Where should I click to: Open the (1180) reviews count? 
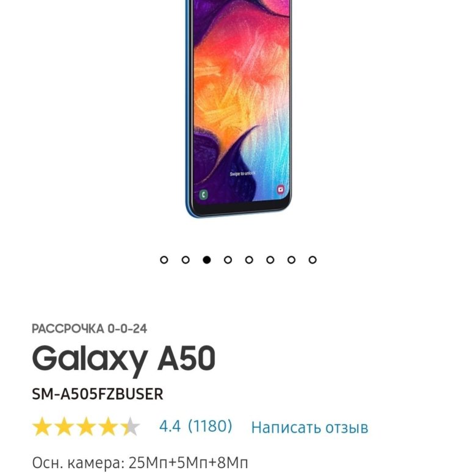pos(210,426)
